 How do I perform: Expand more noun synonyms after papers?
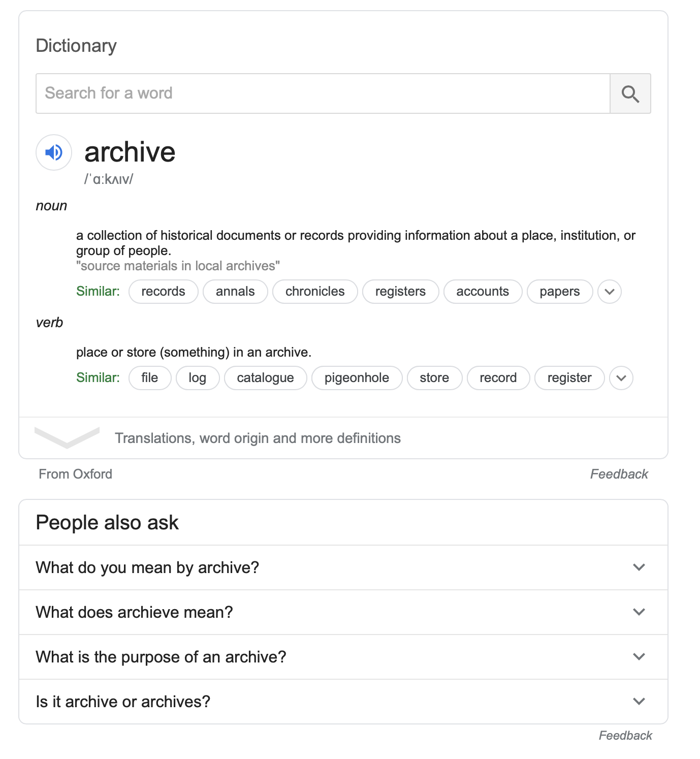(609, 292)
